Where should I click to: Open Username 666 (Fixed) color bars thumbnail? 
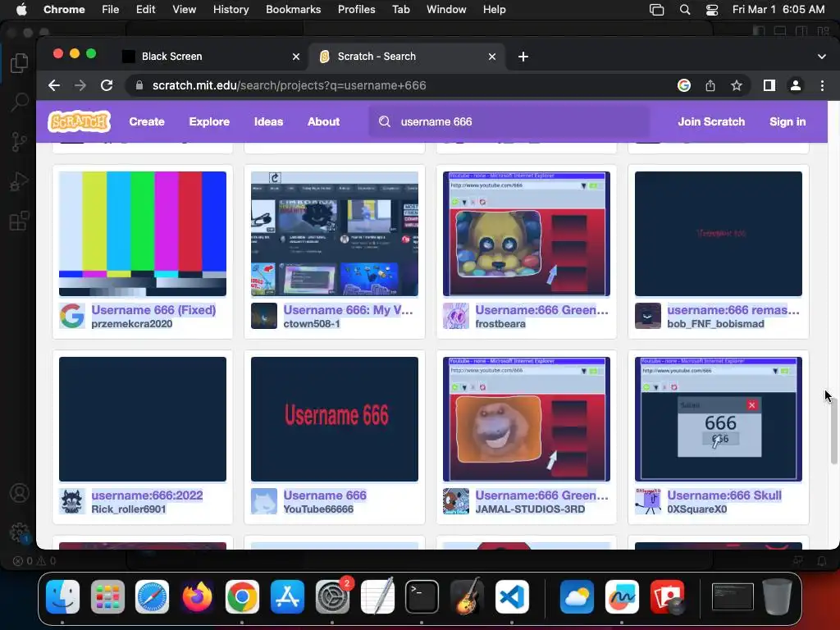[143, 234]
